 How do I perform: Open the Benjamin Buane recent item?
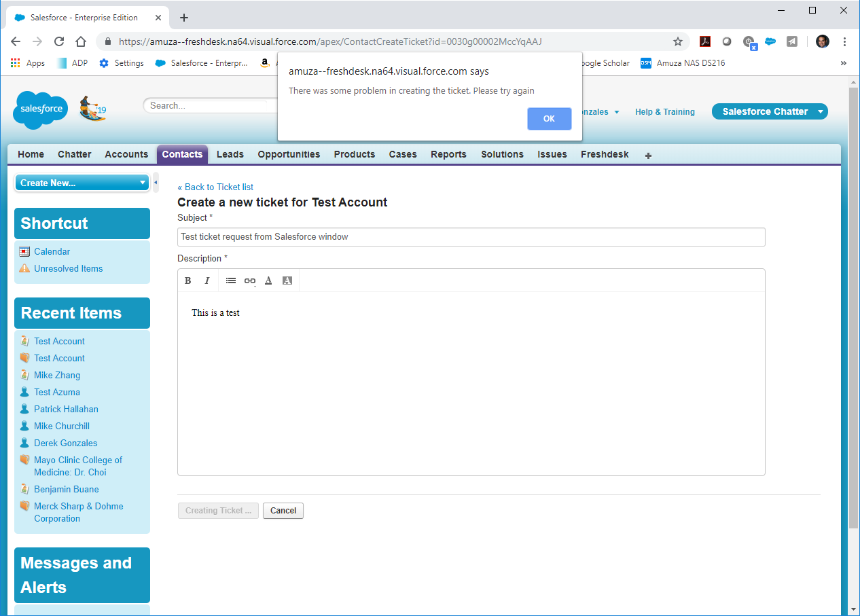(67, 489)
